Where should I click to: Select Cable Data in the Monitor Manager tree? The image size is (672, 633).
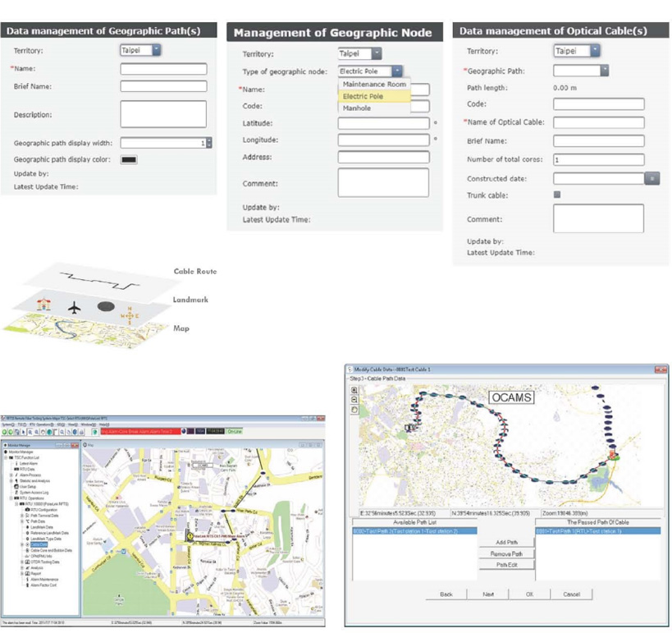39,544
